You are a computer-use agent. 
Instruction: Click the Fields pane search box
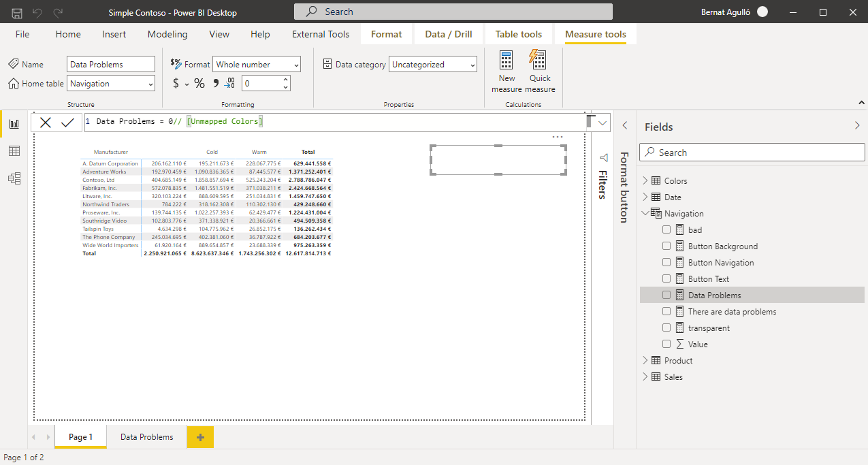[x=752, y=153]
